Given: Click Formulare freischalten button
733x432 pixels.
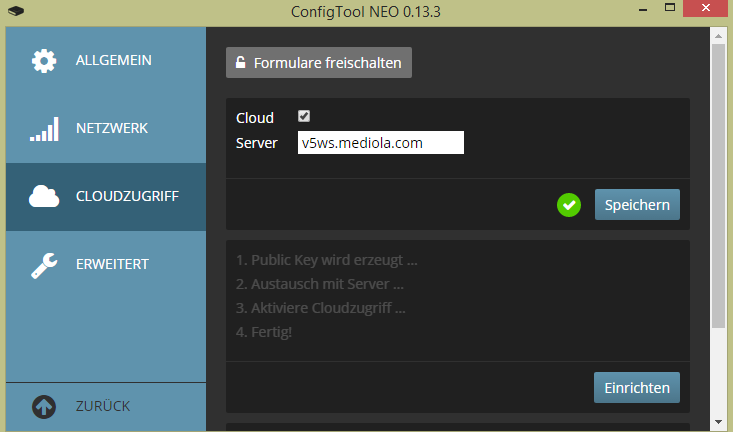Looking at the screenshot, I should point(319,63).
